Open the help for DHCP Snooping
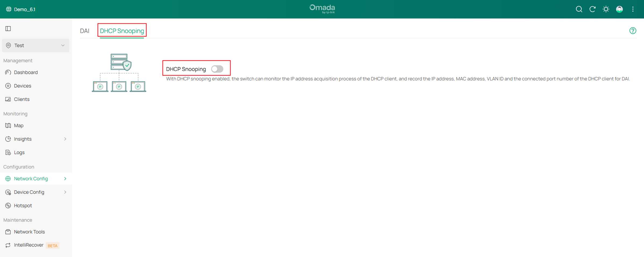The height and width of the screenshot is (257, 644). click(x=633, y=31)
